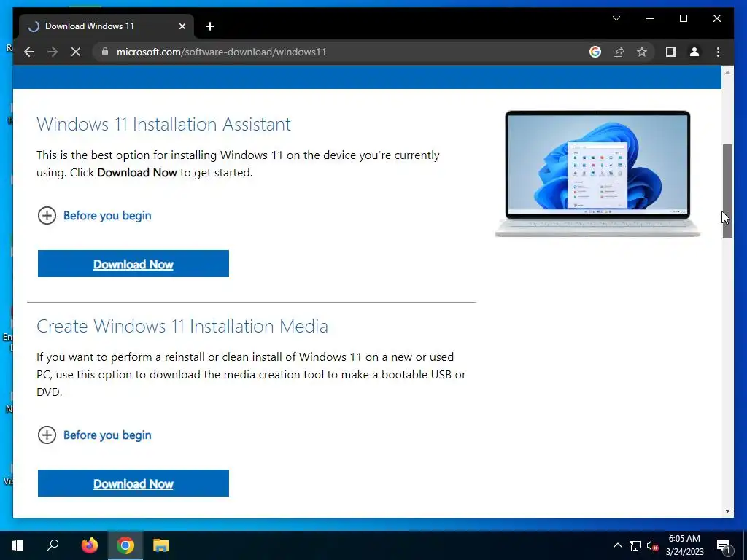
Task: Show hidden system tray icons
Action: pyautogui.click(x=617, y=545)
